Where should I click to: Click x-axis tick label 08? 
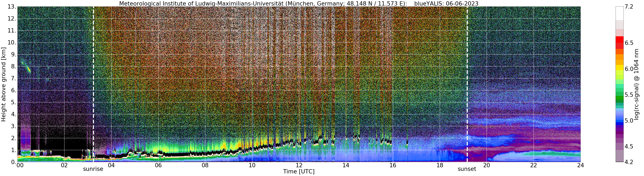tap(205, 166)
